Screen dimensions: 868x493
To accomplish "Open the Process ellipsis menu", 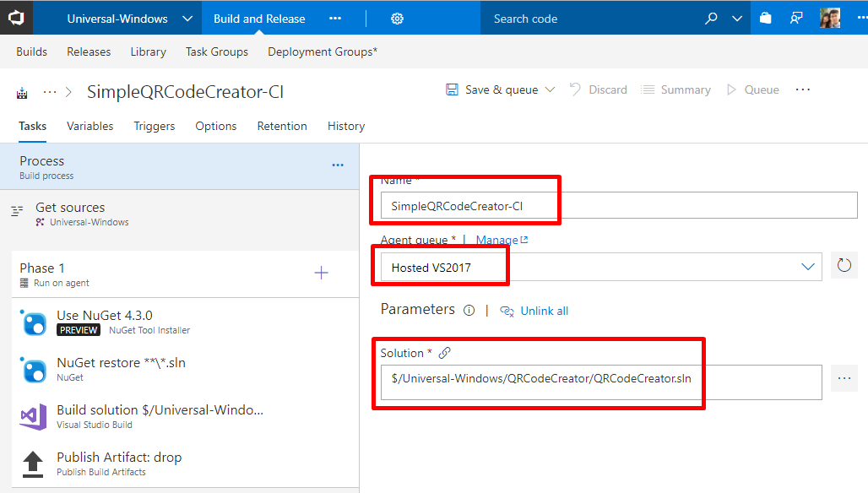I will [338, 165].
